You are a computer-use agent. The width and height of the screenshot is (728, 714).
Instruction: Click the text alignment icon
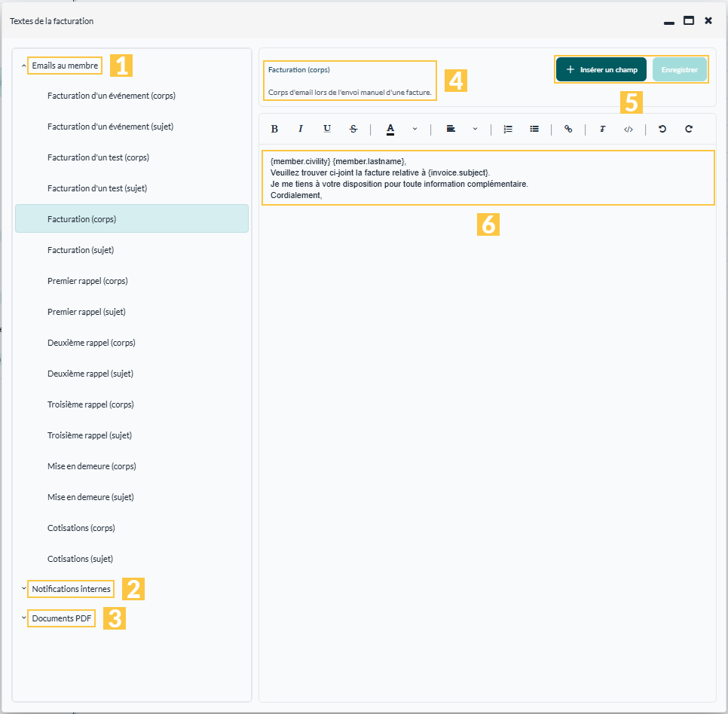451,129
